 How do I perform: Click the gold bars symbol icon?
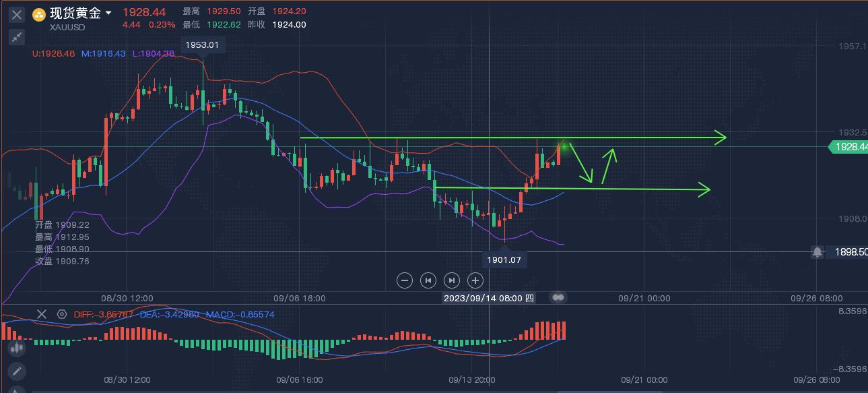click(39, 14)
